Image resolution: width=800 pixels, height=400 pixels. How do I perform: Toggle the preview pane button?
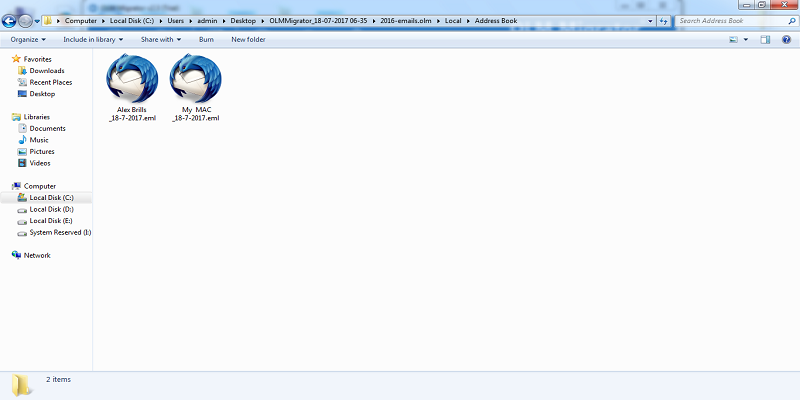765,39
